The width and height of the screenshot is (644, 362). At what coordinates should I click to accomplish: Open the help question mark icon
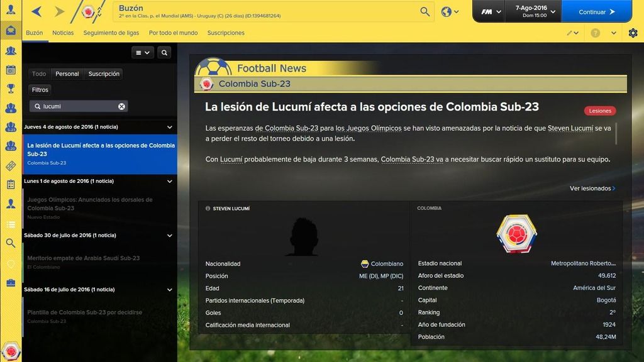coord(595,33)
